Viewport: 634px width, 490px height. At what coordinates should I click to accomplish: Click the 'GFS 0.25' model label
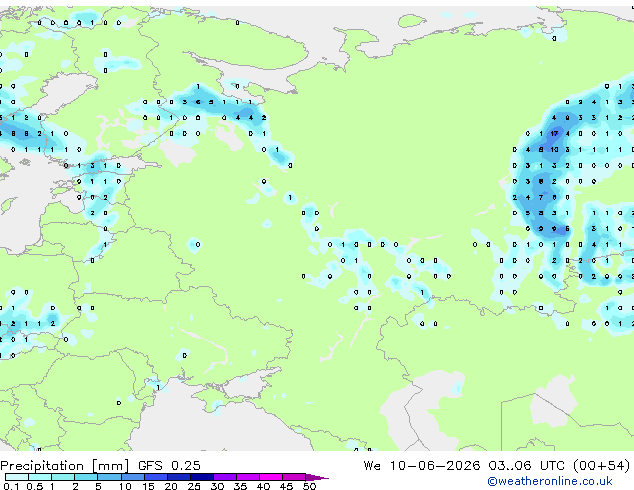pos(169,466)
